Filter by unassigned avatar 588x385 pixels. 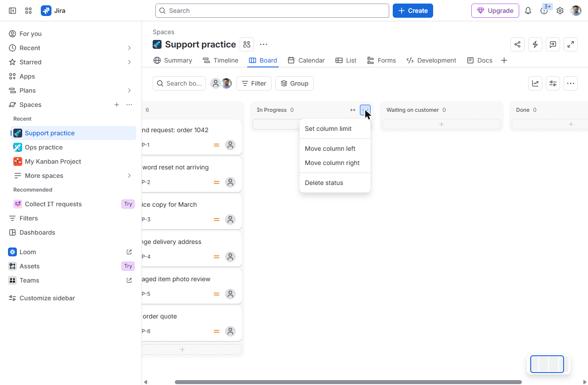pos(216,83)
